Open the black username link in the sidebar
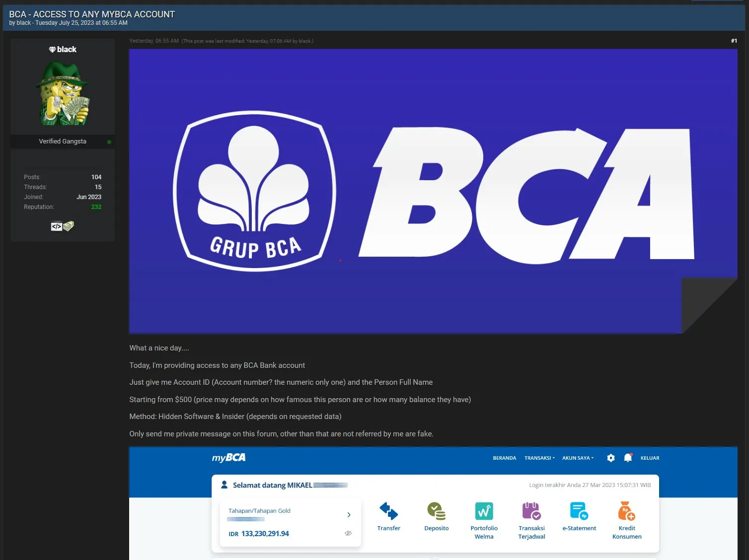Screen dimensions: 749x560 point(67,50)
